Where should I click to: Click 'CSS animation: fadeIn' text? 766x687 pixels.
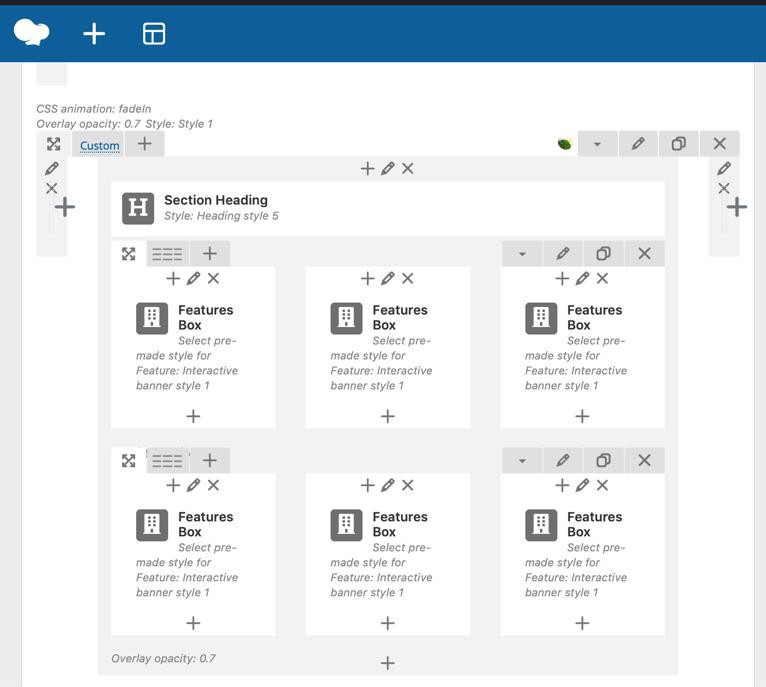click(x=94, y=108)
